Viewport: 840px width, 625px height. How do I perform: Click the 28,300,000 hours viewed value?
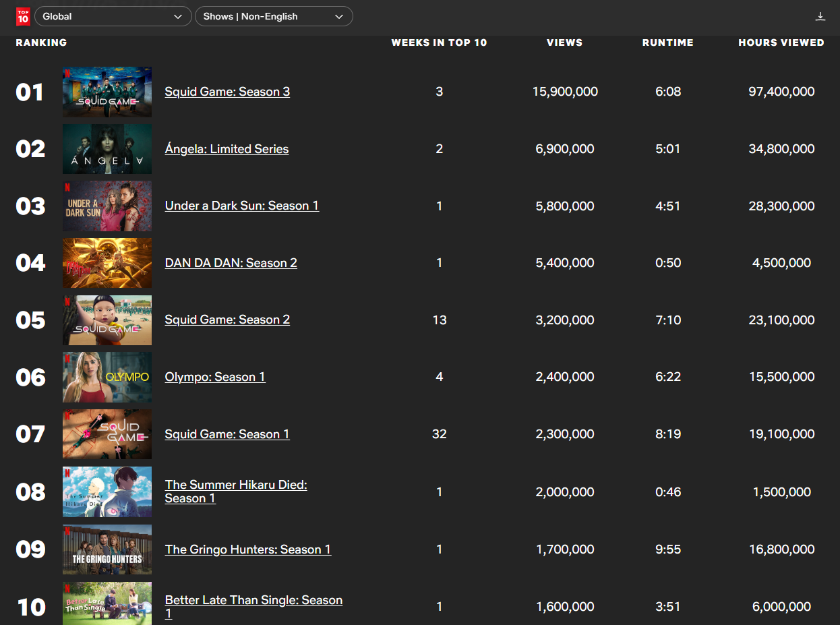(x=781, y=206)
